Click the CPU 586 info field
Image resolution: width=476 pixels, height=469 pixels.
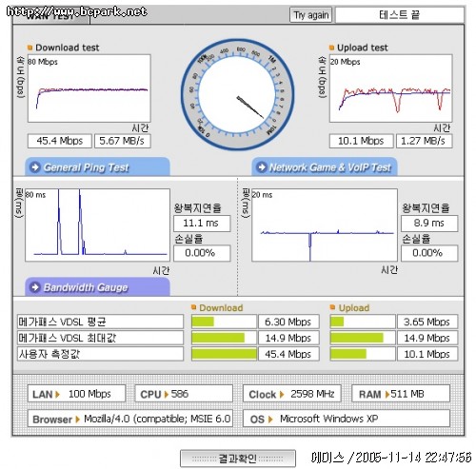pyautogui.click(x=184, y=394)
